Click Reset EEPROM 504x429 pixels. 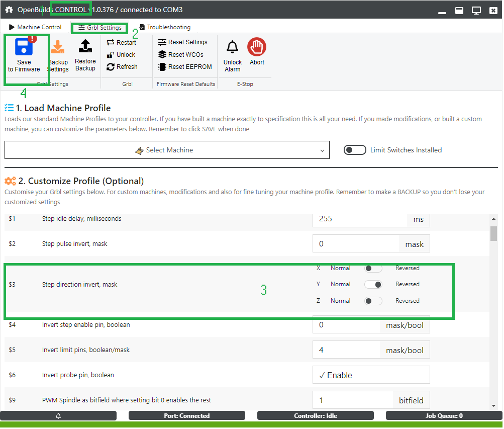pos(185,67)
